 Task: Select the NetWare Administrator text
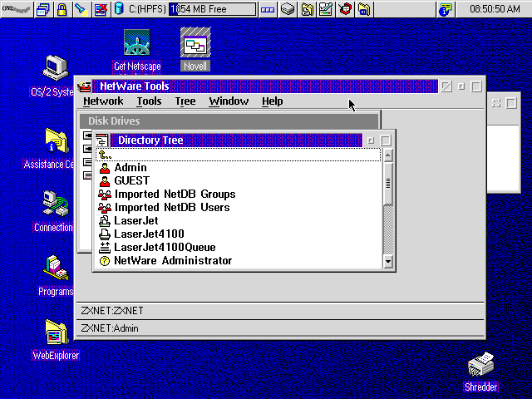[x=173, y=260]
